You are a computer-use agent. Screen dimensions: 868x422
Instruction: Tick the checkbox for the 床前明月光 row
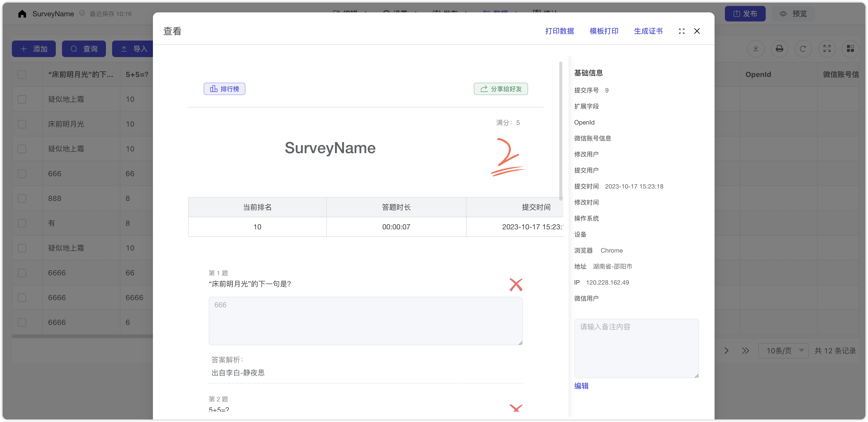pyautogui.click(x=22, y=124)
